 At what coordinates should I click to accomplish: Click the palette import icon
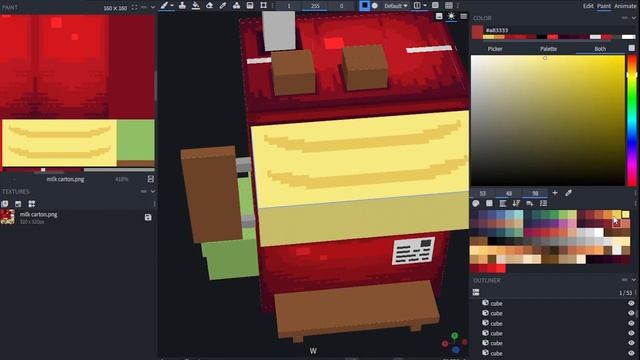476,203
